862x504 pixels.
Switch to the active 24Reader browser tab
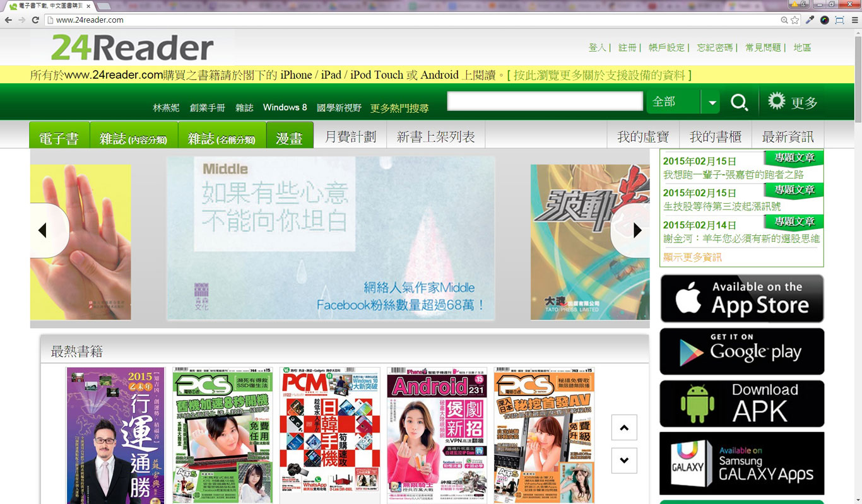[x=49, y=6]
